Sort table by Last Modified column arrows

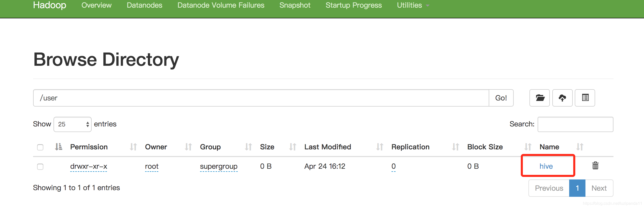point(380,147)
